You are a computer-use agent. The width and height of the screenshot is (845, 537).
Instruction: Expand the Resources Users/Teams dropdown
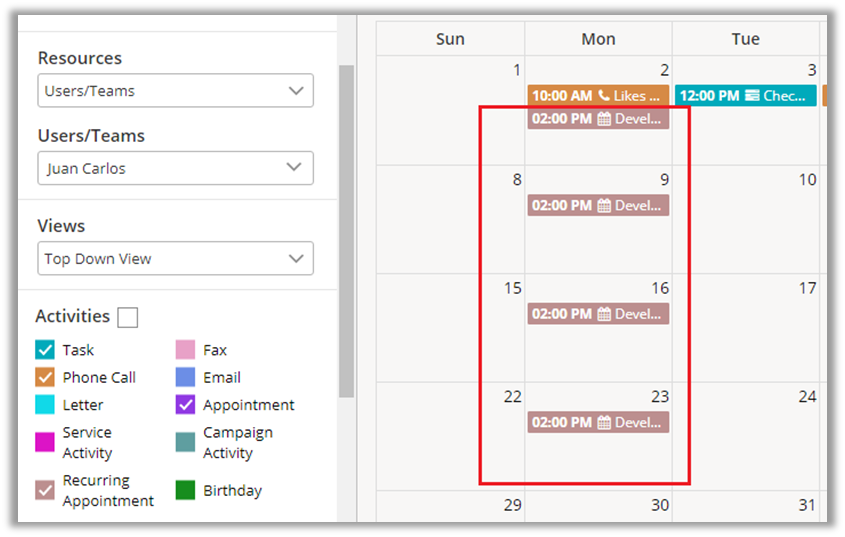175,91
